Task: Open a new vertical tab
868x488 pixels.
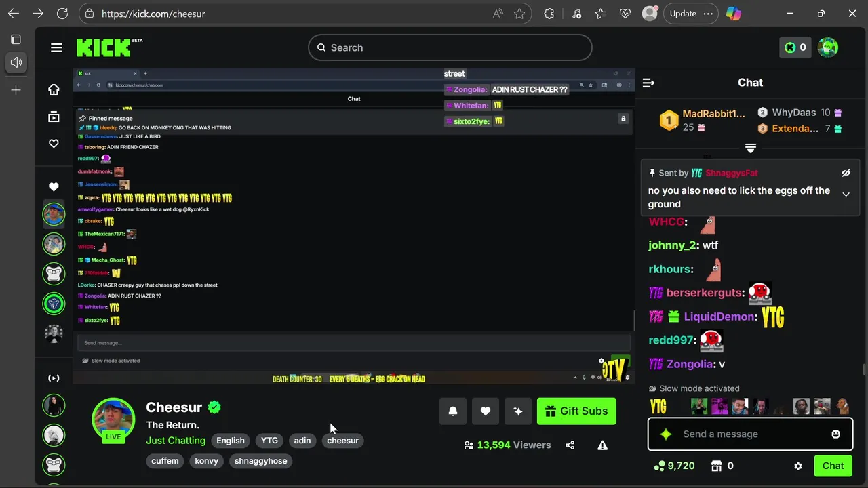Action: 16,90
